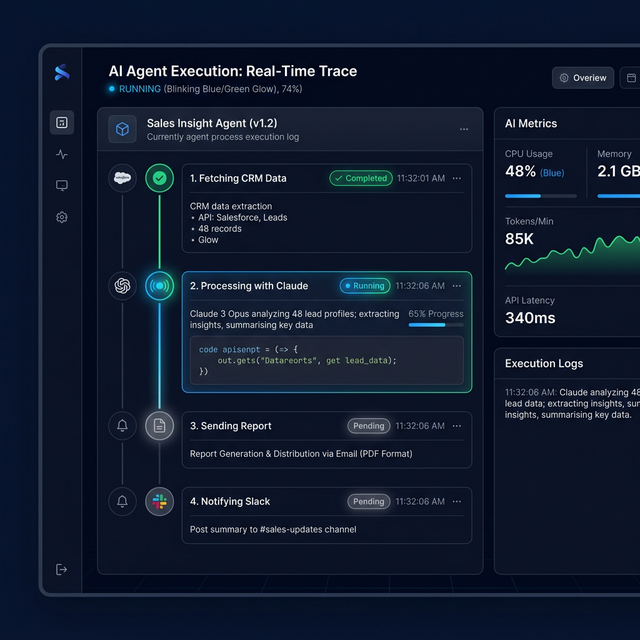Click the AI Metrics heading
The width and height of the screenshot is (640, 640).
point(531,123)
